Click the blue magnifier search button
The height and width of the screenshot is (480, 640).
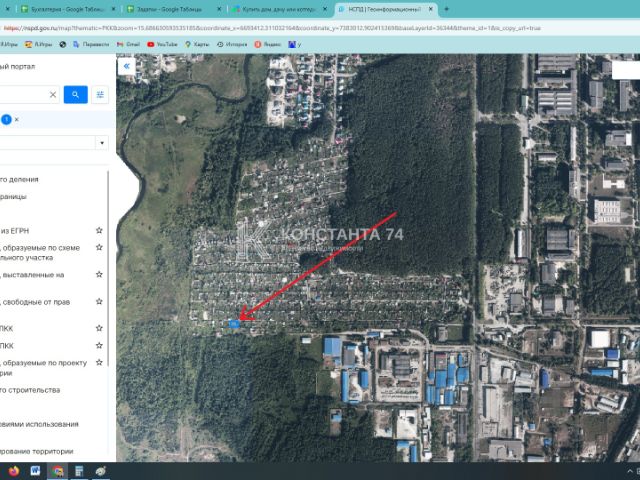(x=76, y=95)
